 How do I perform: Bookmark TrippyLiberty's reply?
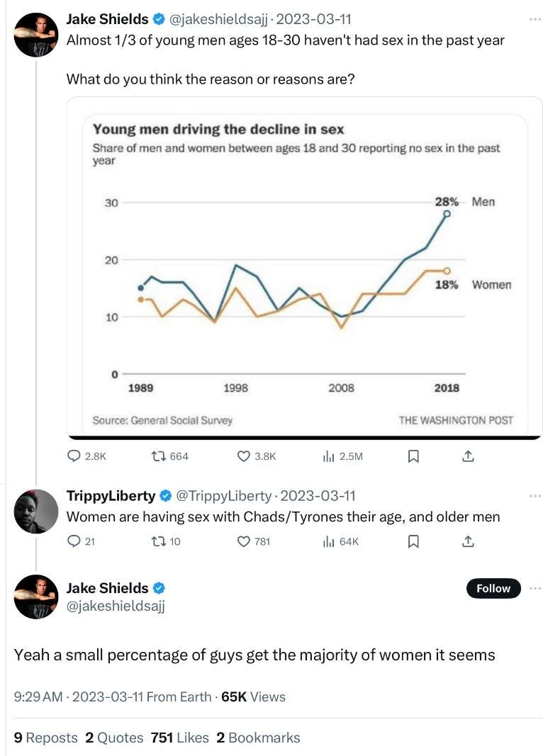[413, 542]
